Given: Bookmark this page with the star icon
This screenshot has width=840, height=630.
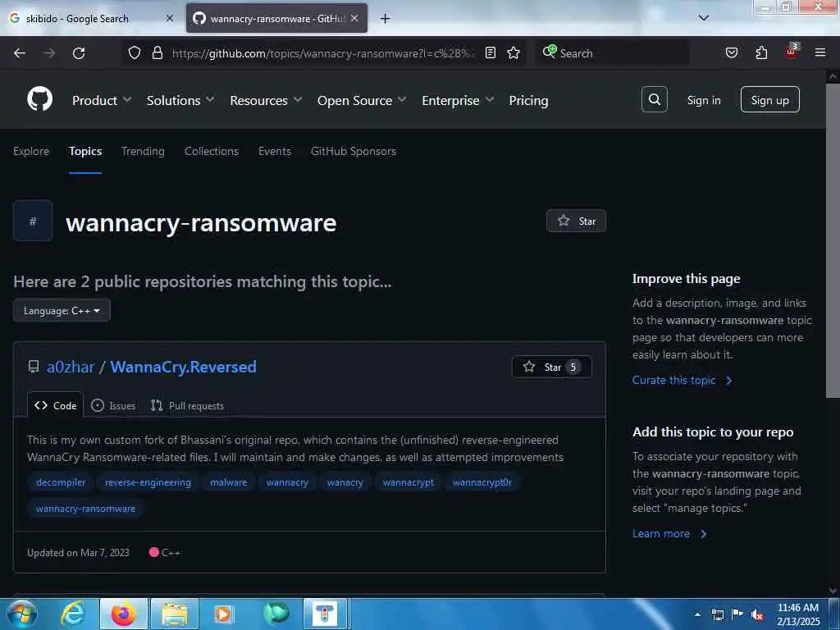Looking at the screenshot, I should coord(514,52).
